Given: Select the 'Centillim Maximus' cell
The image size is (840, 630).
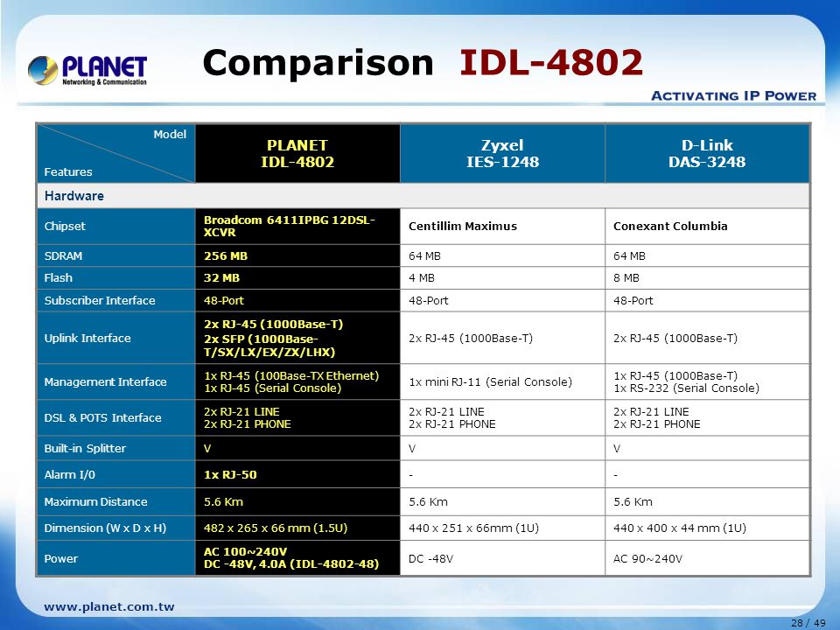Looking at the screenshot, I should point(502,226).
